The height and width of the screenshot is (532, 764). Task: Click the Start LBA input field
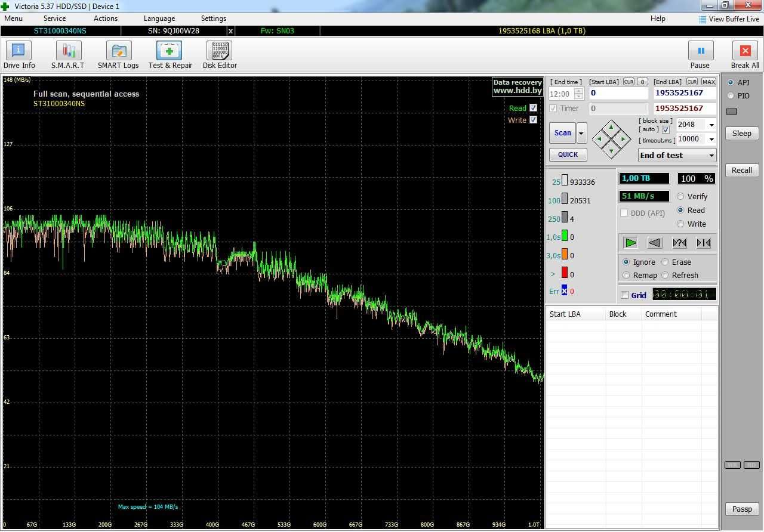click(618, 93)
